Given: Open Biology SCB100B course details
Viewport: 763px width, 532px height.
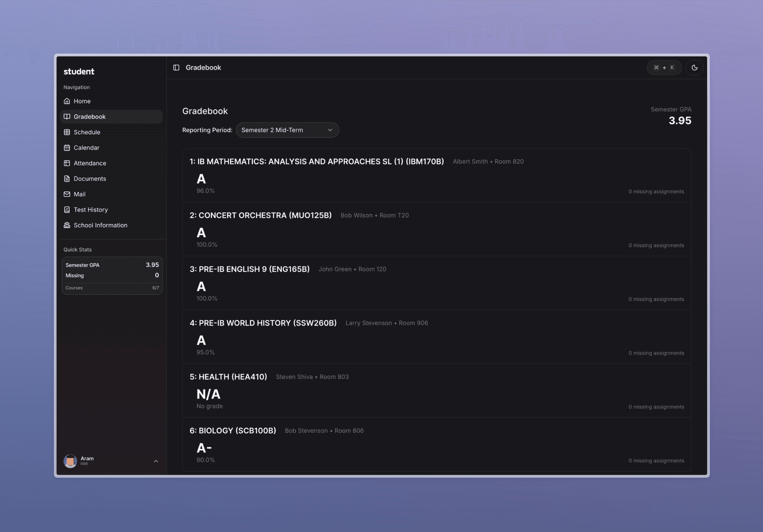Looking at the screenshot, I should [232, 430].
